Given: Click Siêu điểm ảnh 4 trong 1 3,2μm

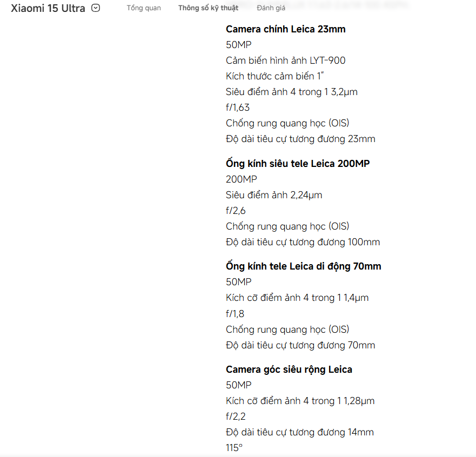Looking at the screenshot, I should click(292, 92).
